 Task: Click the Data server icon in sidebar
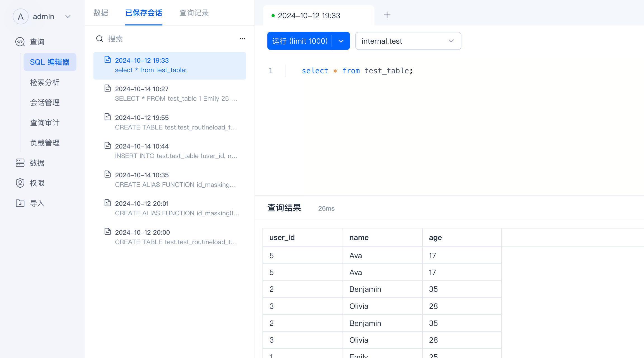[20, 163]
